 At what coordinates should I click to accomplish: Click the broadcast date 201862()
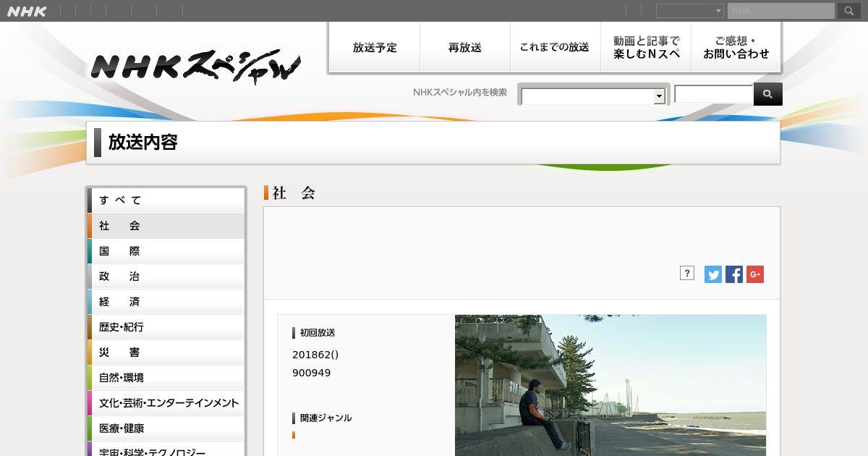(315, 355)
